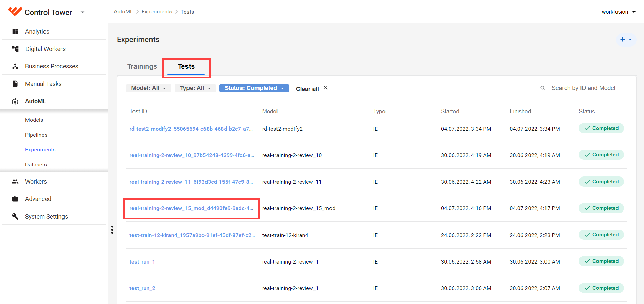Click model name real-training-2-review_15_mod
644x304 pixels.
[x=299, y=208]
